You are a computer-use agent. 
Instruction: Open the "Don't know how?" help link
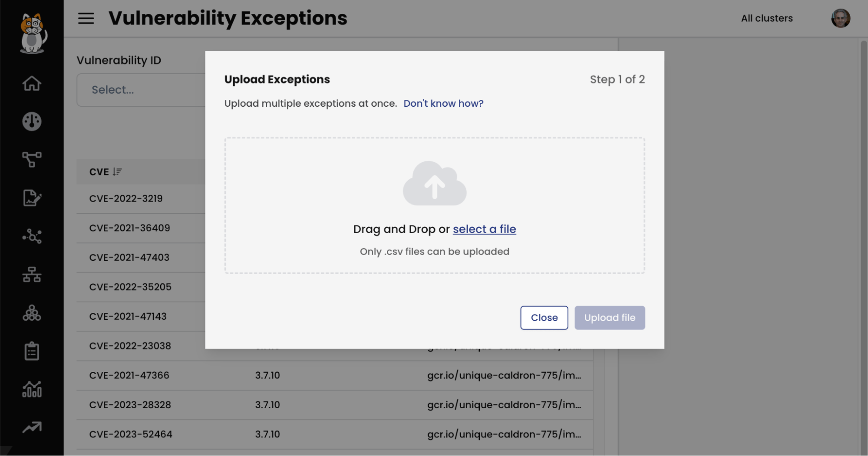(443, 103)
